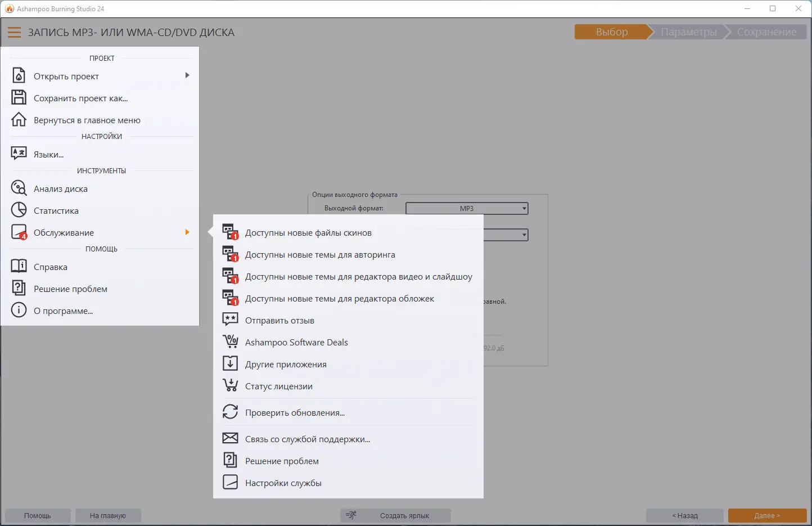Click the Languages translation icon
Viewport: 812px width, 526px height.
point(19,154)
